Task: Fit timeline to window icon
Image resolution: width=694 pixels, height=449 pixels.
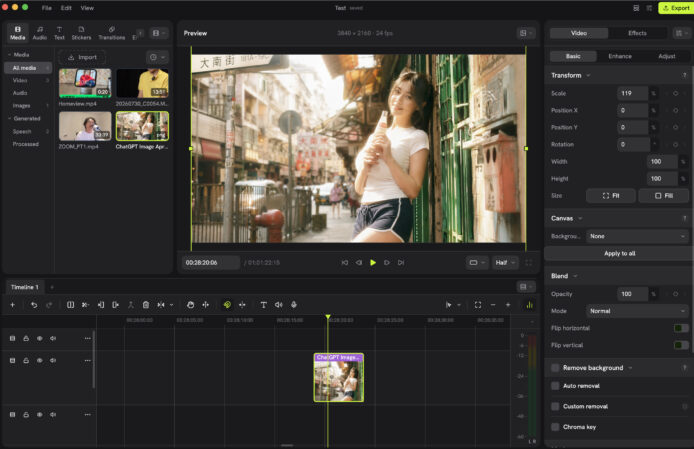Action: click(x=478, y=305)
